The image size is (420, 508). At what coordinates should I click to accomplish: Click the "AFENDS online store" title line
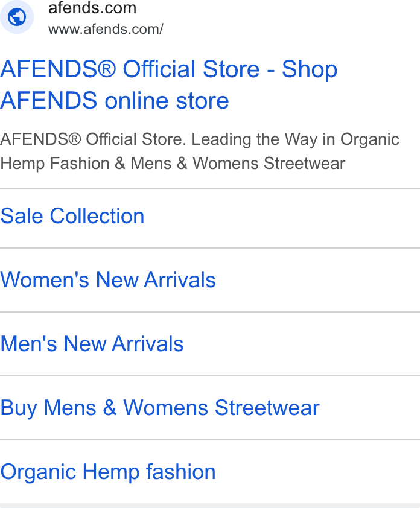(115, 100)
